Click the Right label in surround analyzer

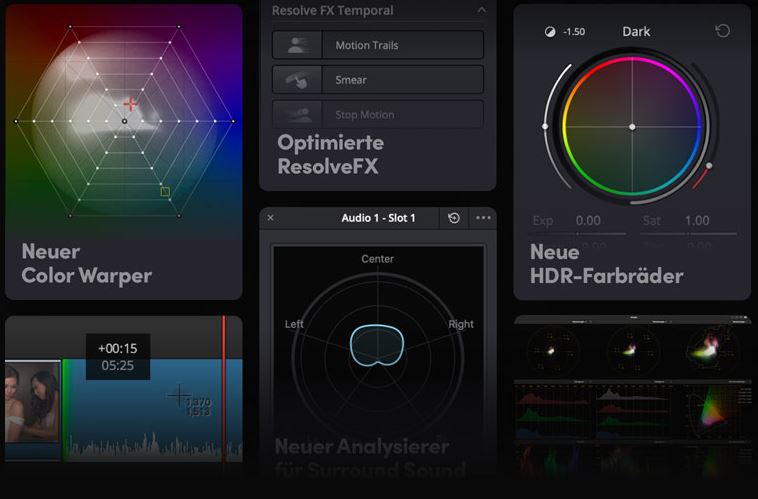pyautogui.click(x=461, y=324)
